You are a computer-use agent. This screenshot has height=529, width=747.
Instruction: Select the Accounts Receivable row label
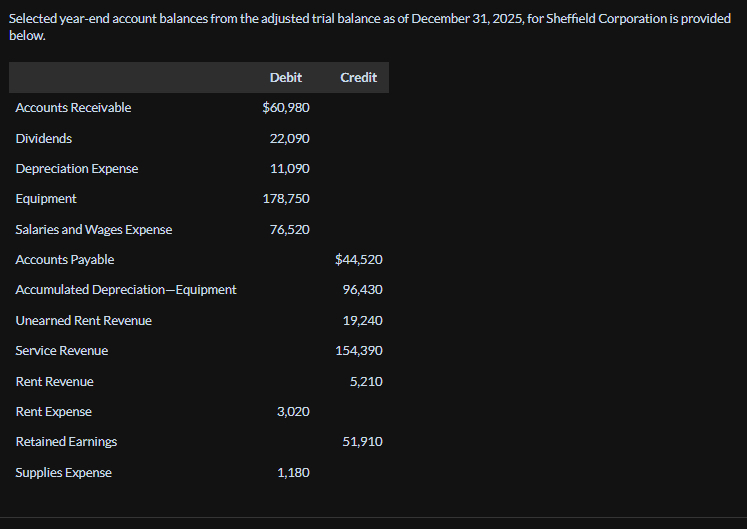tap(73, 108)
